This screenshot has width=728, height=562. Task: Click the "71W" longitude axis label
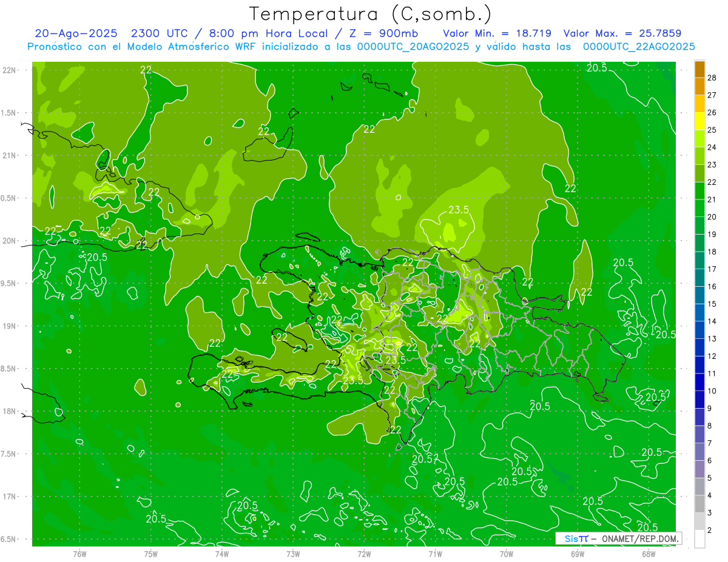point(435,554)
